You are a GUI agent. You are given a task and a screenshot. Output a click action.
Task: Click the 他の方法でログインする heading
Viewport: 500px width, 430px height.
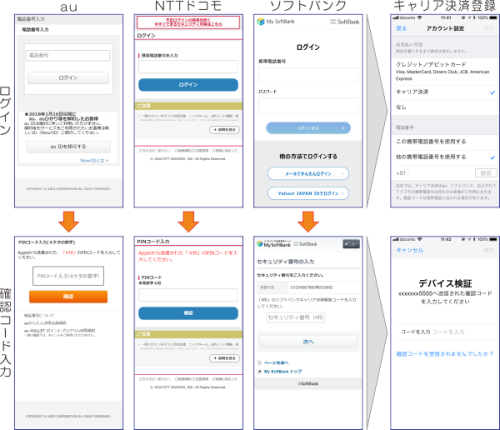[x=308, y=156]
